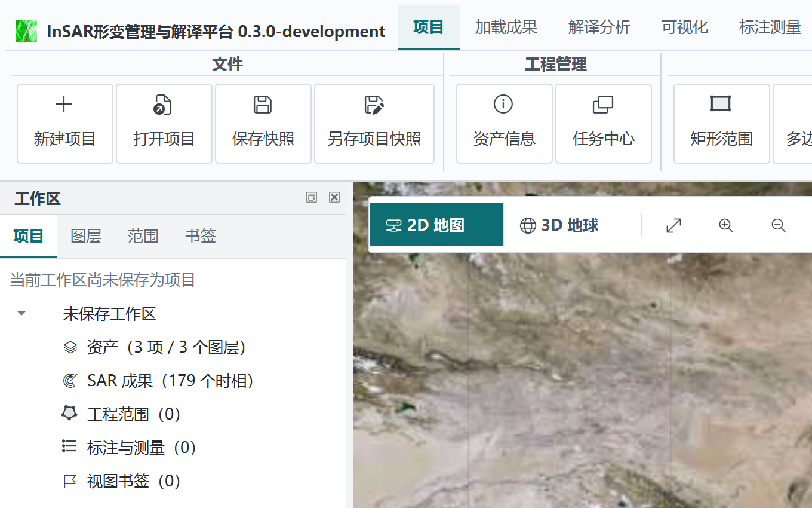Image resolution: width=812 pixels, height=508 pixels.
Task: Click the layers stack icon beside 资产
Action: click(70, 347)
